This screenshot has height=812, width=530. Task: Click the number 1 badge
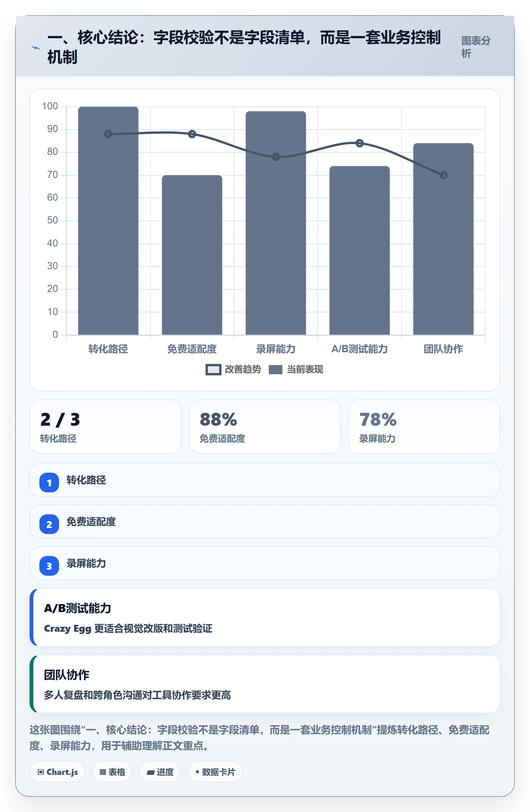click(x=49, y=483)
